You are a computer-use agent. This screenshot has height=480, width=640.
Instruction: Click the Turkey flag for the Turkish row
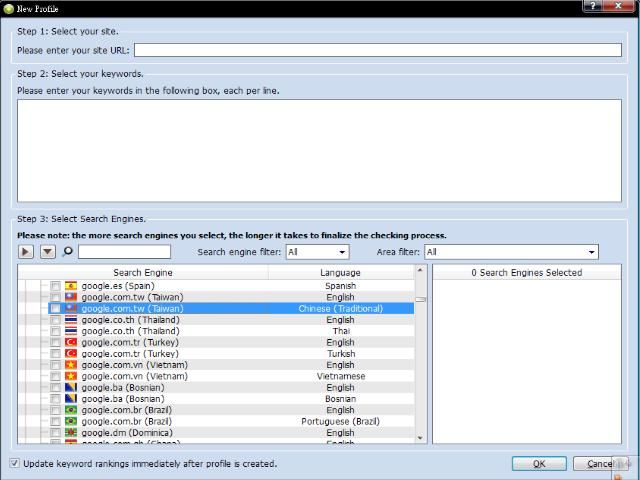71,354
